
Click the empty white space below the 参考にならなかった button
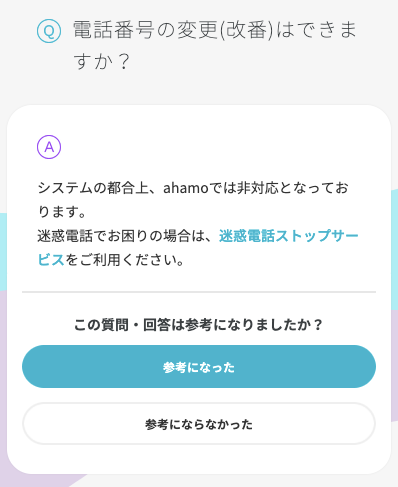pyautogui.click(x=199, y=459)
